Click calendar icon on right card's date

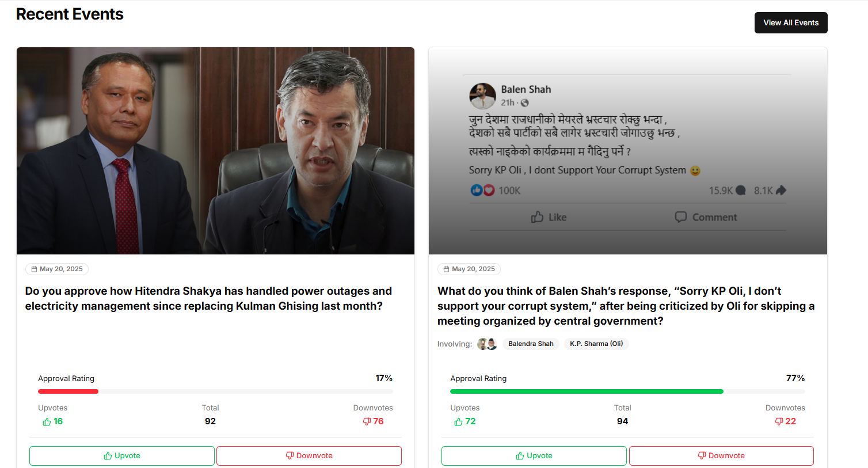[x=446, y=269]
